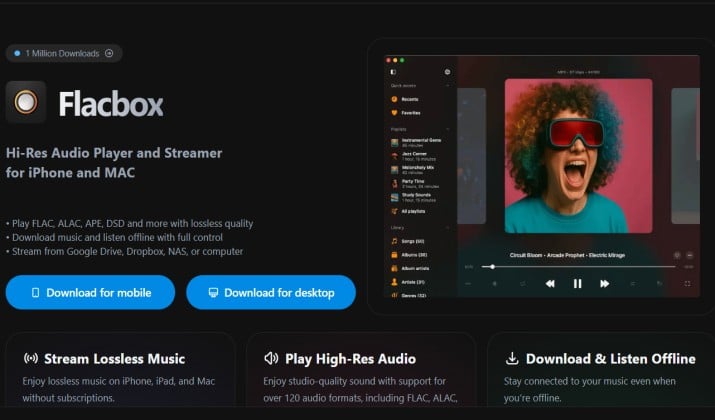Click the playback progress slider knob
Image resolution: width=715 pixels, height=420 pixels.
(x=492, y=267)
